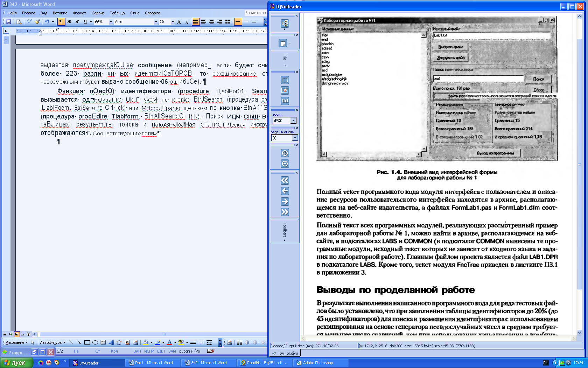Open the 45% zoom combo box
Screen dimensions: 588x368
coord(285,121)
